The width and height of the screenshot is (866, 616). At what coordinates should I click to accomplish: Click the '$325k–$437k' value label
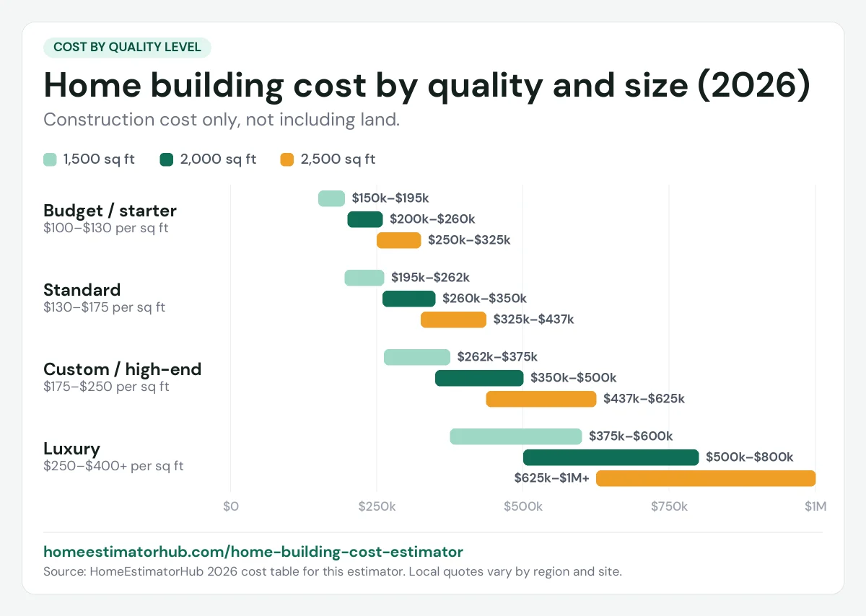coord(534,320)
